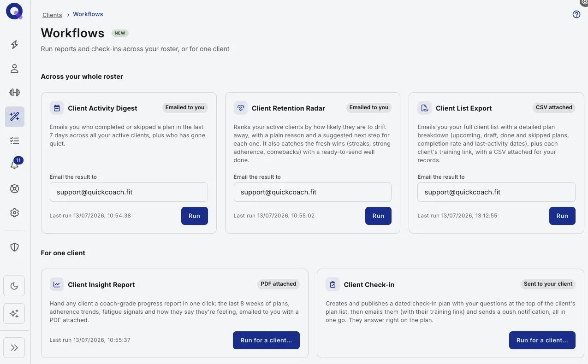Edit email field in Client Retention Radar

(313, 192)
